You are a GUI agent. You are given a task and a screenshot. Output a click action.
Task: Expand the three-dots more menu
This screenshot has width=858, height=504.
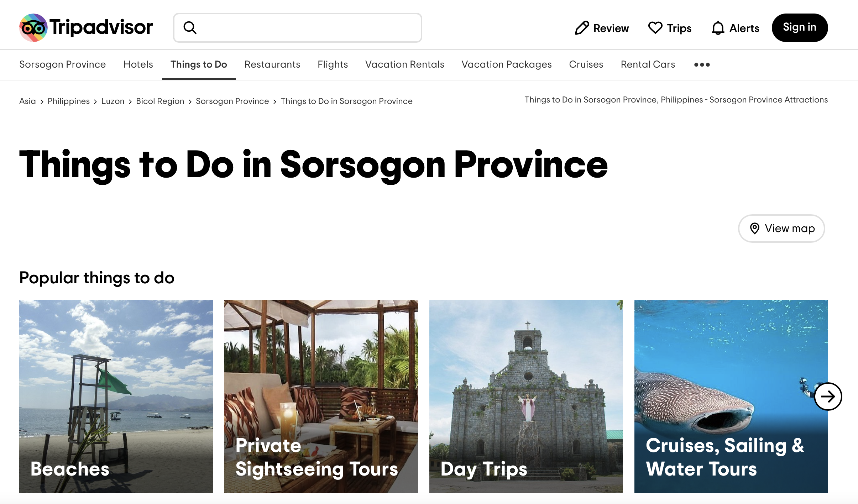point(702,65)
